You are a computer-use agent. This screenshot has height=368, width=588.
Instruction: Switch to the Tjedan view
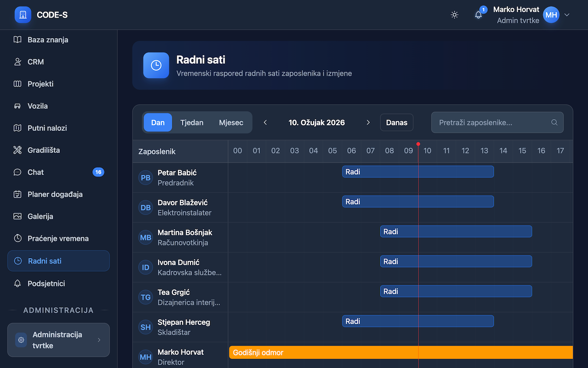pos(192,123)
